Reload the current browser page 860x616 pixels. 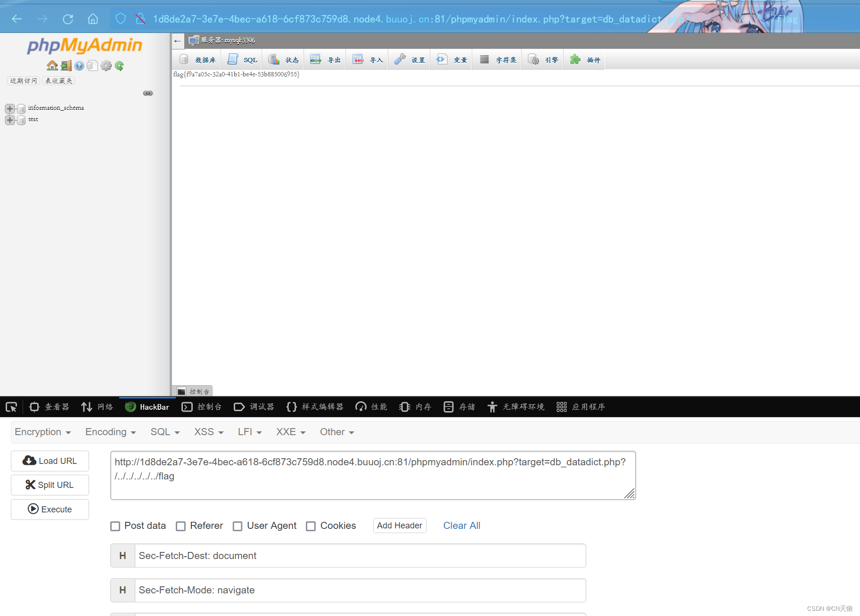[68, 19]
